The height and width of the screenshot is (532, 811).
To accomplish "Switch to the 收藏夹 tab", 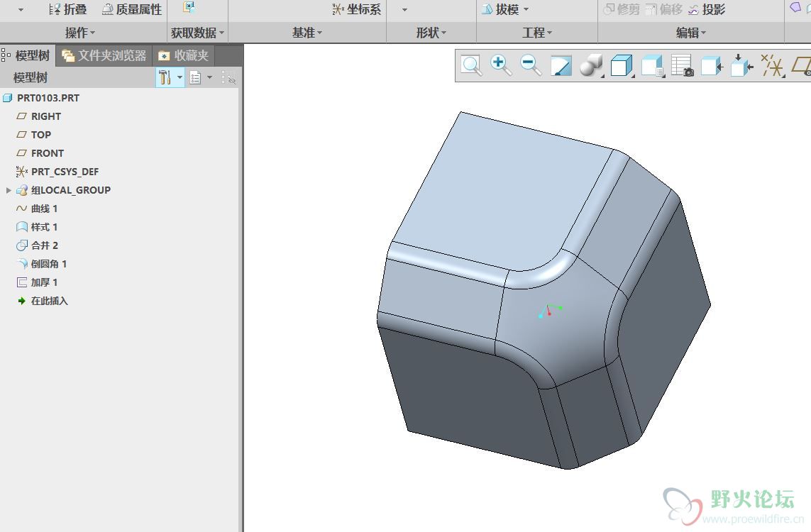I will (x=184, y=55).
